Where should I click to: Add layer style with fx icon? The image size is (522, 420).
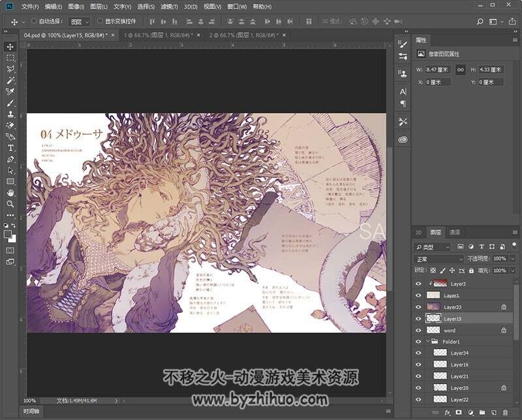click(448, 413)
